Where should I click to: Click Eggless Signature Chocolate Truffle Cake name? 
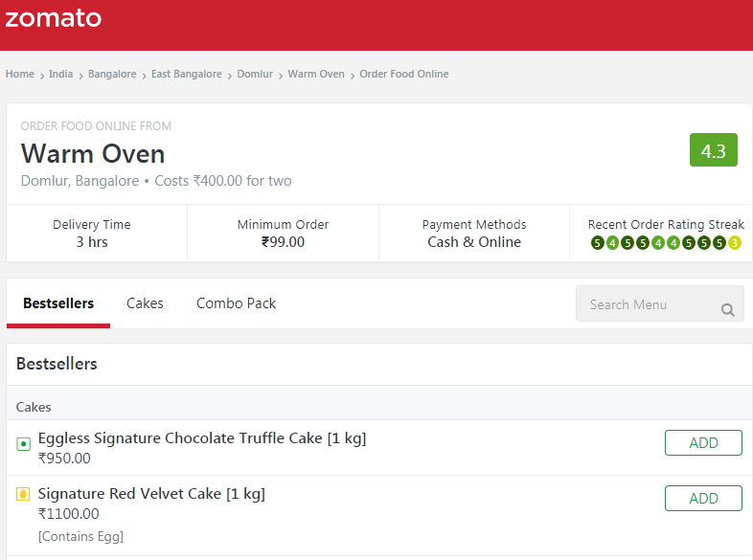[x=202, y=438]
